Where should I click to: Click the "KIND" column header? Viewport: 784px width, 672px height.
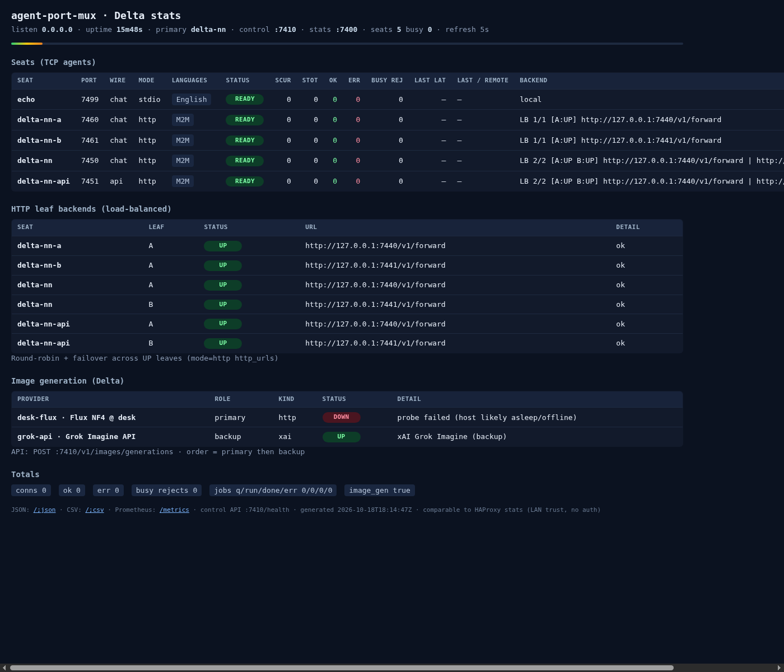pyautogui.click(x=287, y=399)
